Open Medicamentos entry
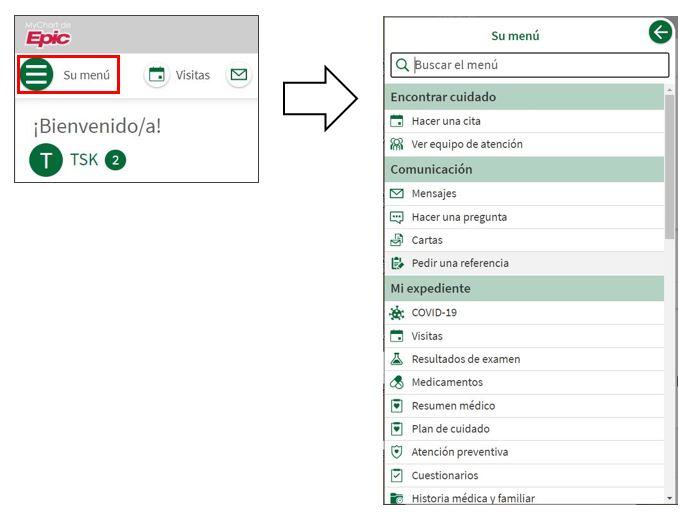 coord(524,382)
